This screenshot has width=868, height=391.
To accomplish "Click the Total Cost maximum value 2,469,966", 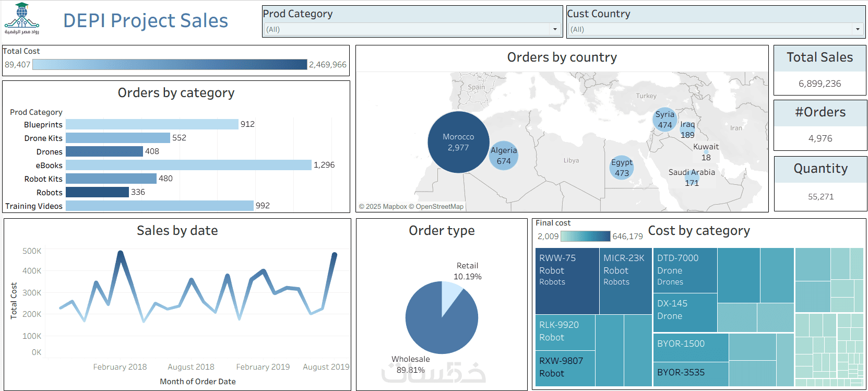I will pyautogui.click(x=328, y=65).
